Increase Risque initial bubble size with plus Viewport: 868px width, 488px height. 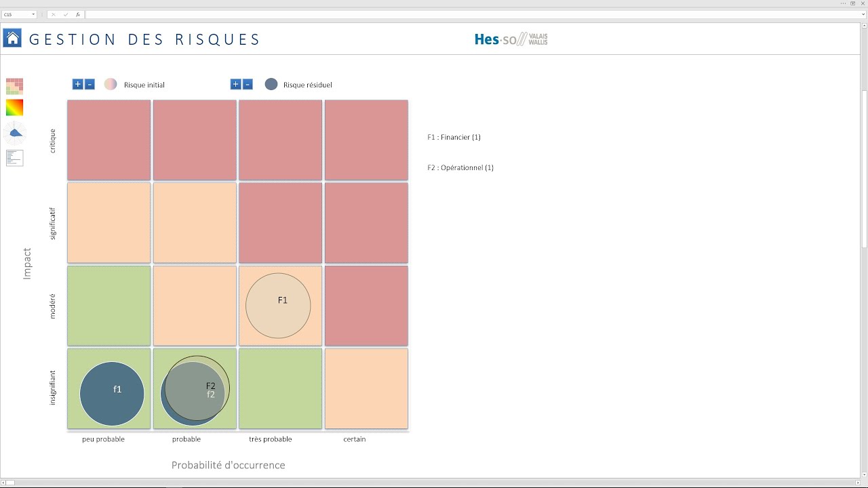(77, 84)
